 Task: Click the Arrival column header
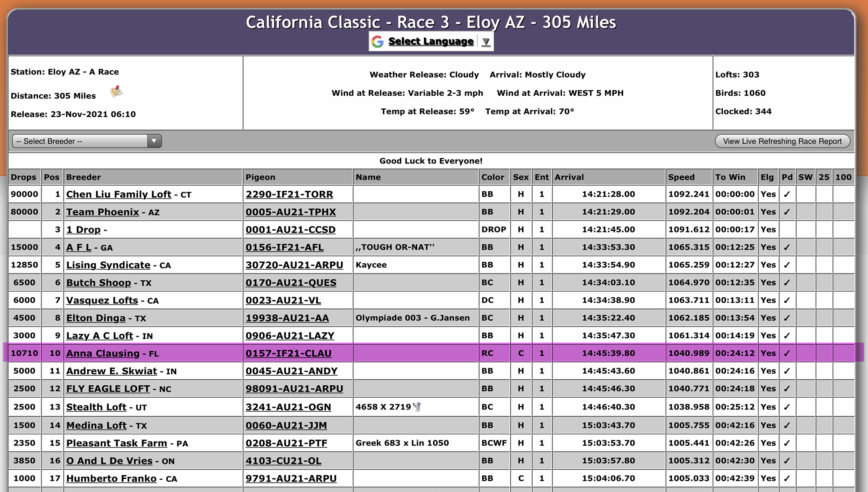(x=569, y=177)
